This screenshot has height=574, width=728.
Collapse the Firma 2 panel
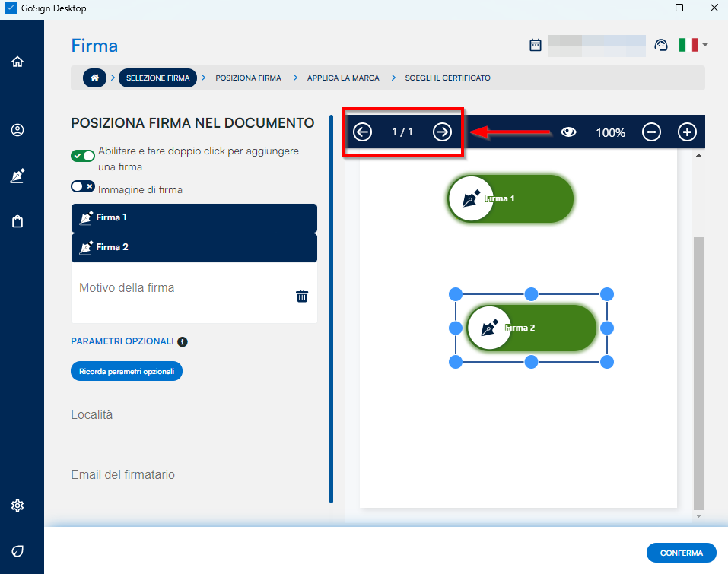(x=194, y=247)
